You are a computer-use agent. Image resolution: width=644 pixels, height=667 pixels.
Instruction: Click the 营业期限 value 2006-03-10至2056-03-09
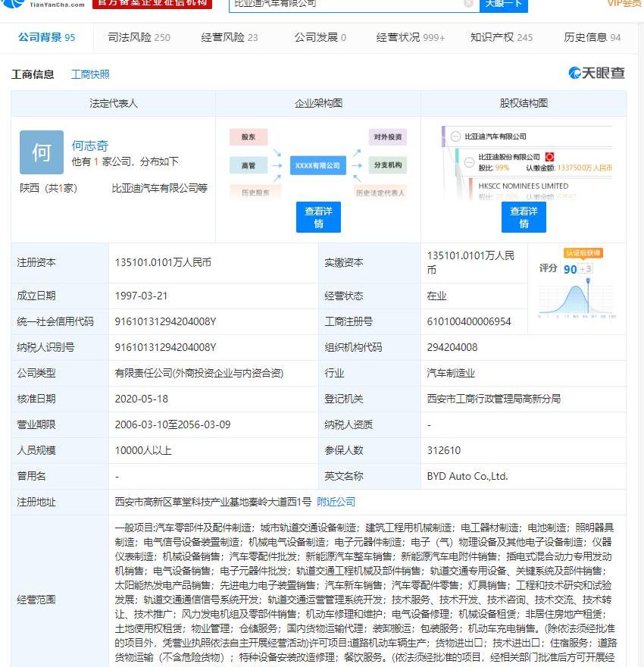[x=173, y=424]
